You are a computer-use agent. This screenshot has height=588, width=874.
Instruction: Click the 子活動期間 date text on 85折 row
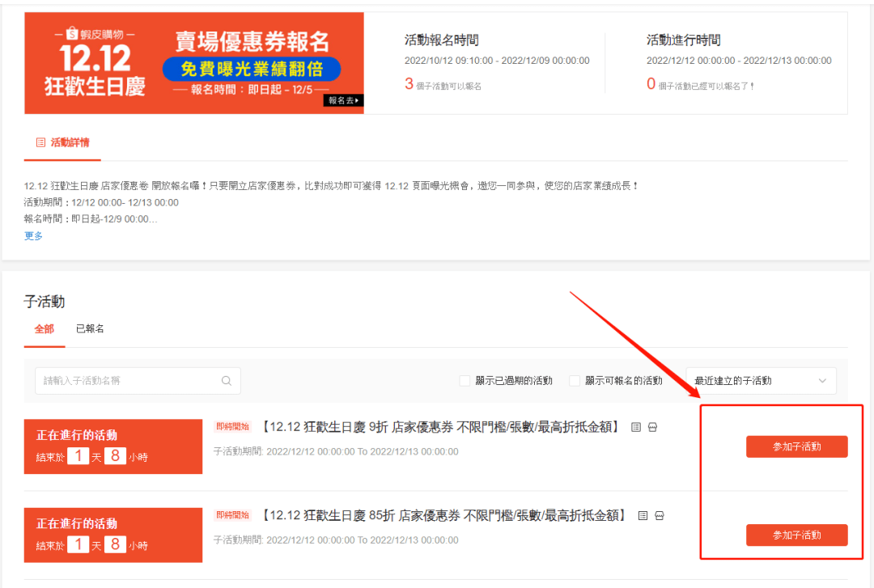pos(336,540)
